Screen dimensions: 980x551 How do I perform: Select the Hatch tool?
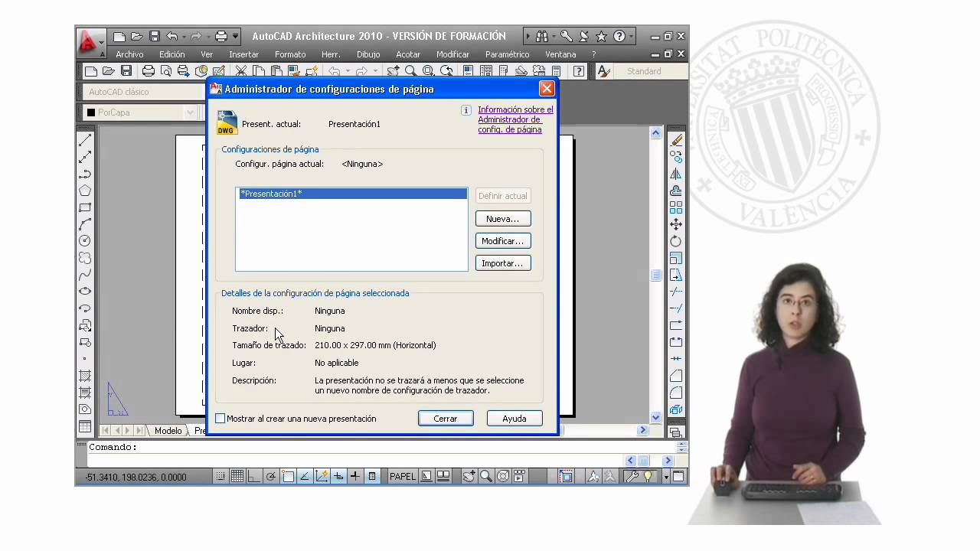(85, 376)
